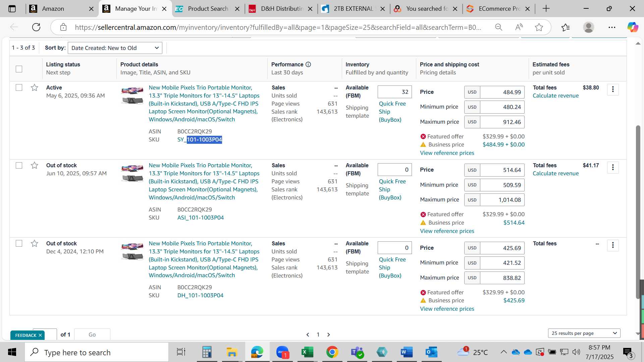This screenshot has width=644, height=362.
Task: Refresh the Seller Central page
Action: (x=36, y=27)
